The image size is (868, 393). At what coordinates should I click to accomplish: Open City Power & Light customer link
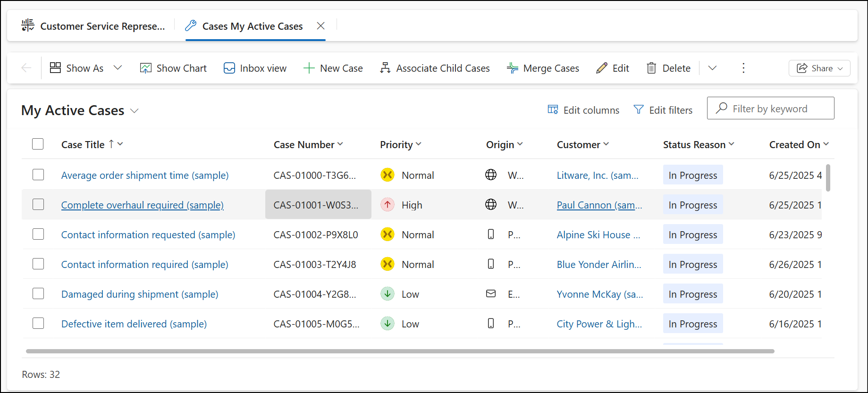(599, 324)
